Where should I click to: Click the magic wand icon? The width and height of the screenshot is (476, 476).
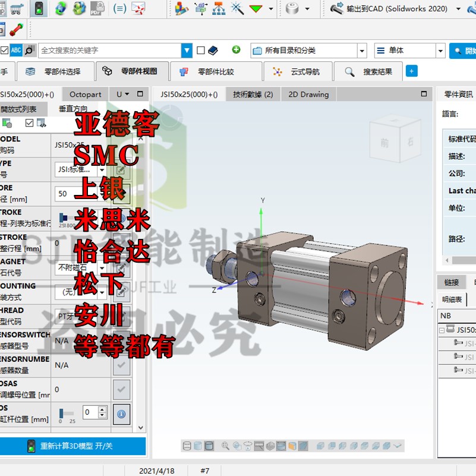(237, 8)
